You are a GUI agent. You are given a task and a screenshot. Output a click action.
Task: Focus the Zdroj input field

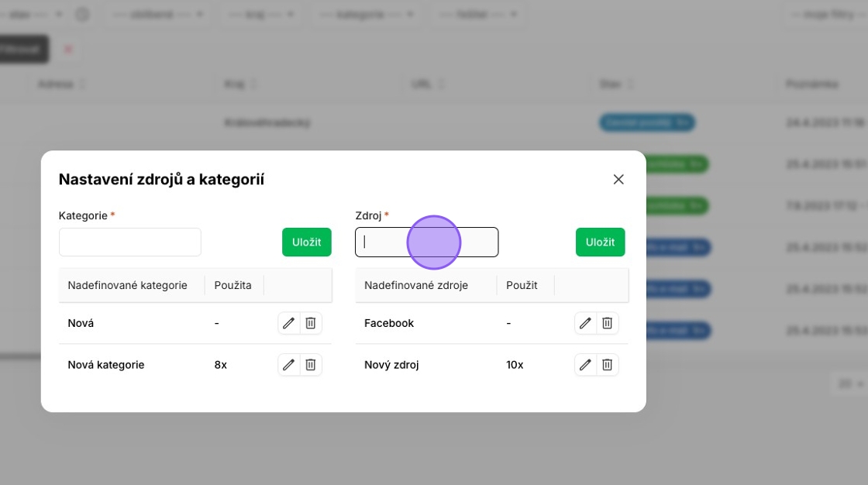click(x=427, y=242)
